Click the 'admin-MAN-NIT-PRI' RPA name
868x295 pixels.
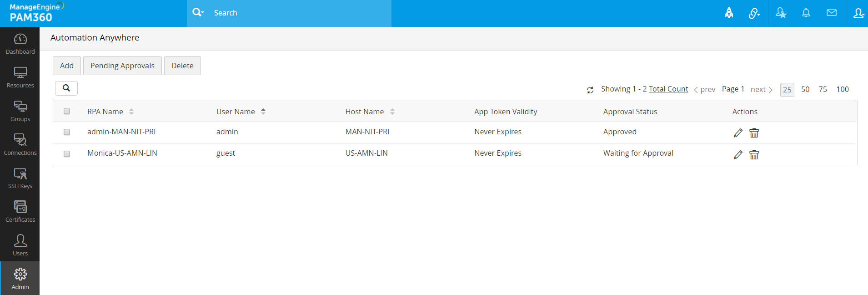tap(121, 132)
